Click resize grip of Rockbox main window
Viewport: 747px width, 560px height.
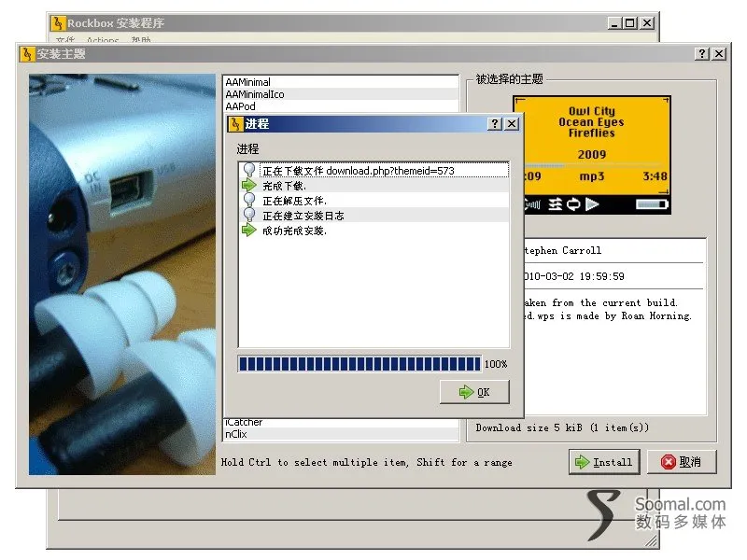(x=651, y=540)
